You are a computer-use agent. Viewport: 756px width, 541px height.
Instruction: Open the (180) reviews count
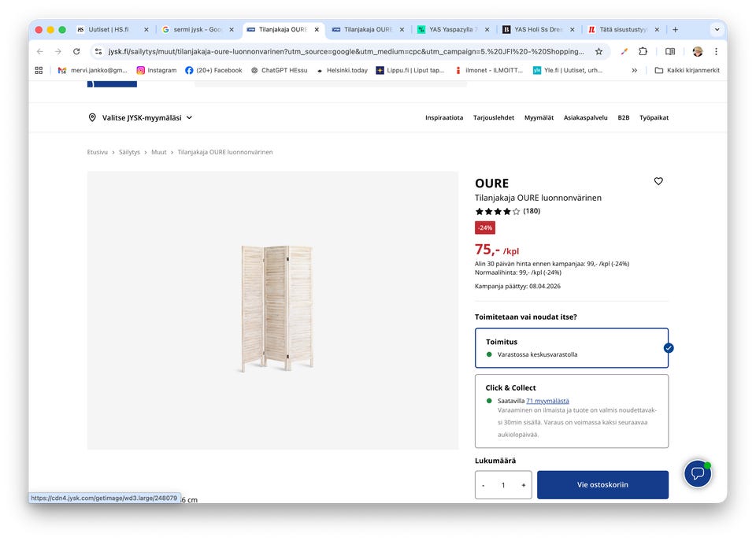click(532, 211)
